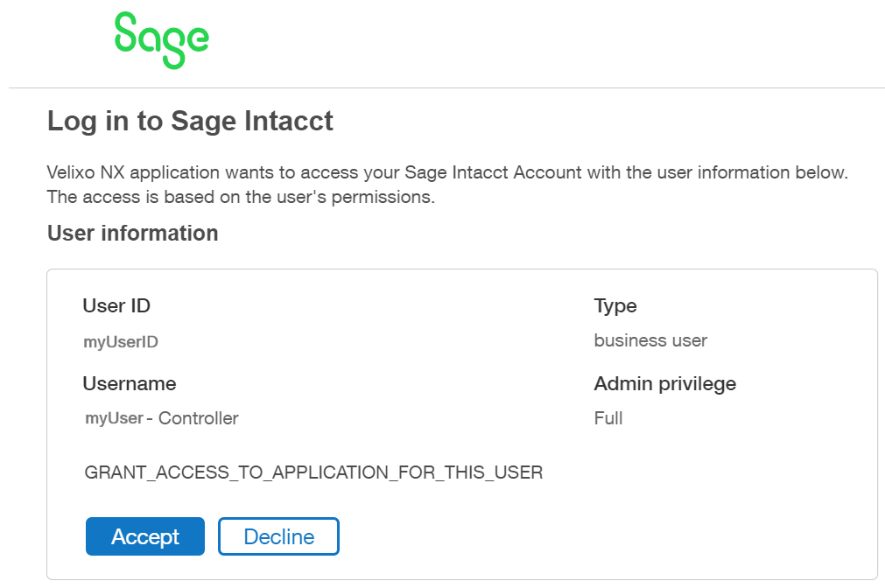Click the 'Username' label
This screenshot has height=588, width=885.
click(130, 384)
